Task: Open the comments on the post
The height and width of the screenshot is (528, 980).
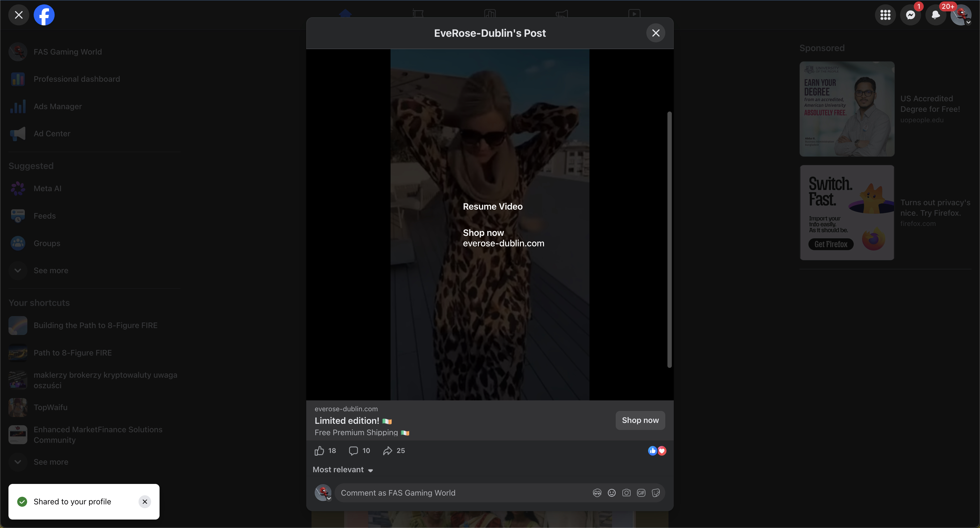Action: 353,451
